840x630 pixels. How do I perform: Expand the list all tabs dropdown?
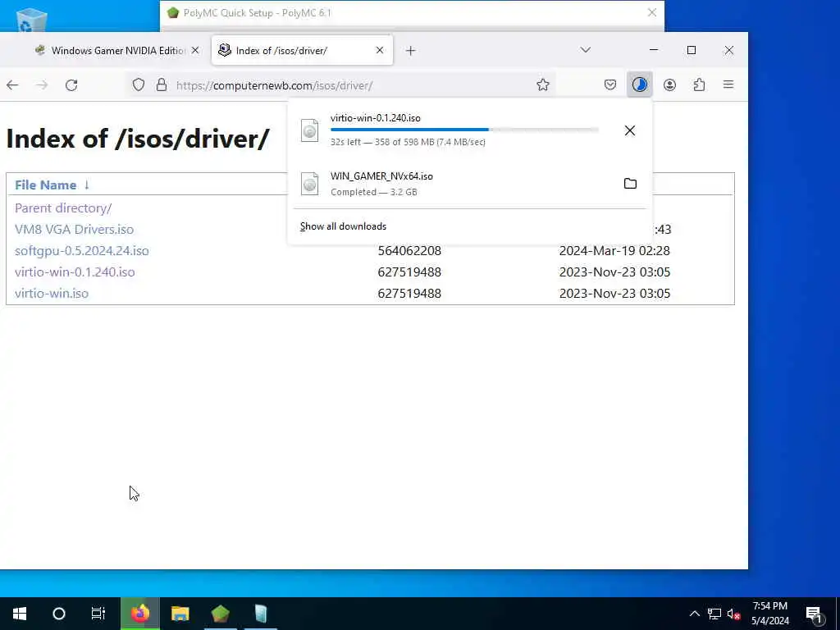tap(585, 50)
